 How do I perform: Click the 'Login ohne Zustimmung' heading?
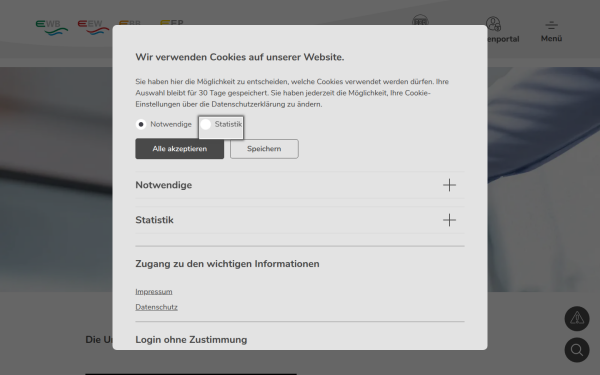(191, 340)
